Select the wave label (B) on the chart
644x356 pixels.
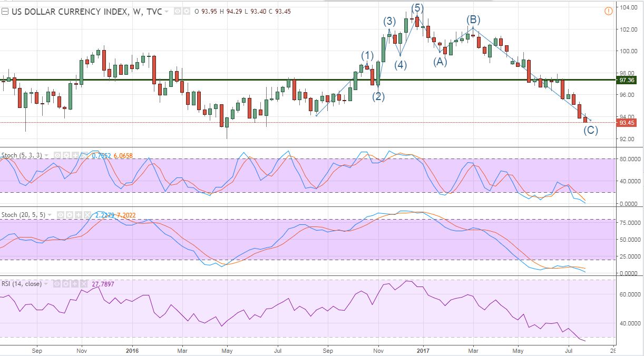(473, 20)
